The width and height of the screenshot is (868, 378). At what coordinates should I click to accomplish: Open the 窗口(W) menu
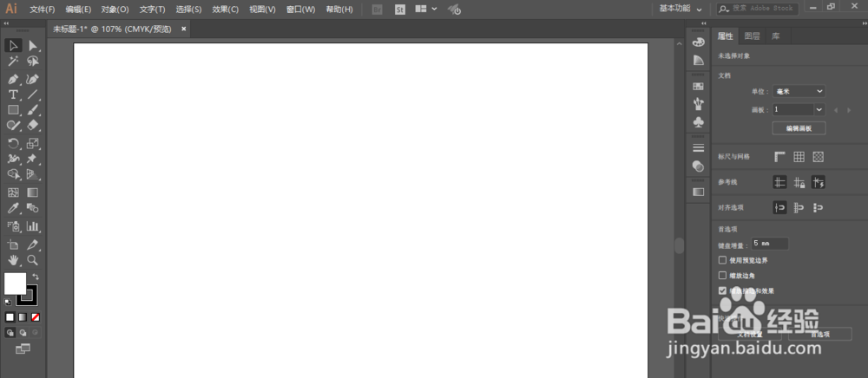(x=300, y=10)
